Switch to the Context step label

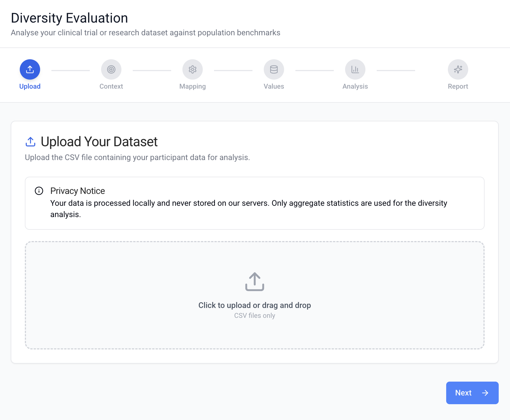111,86
